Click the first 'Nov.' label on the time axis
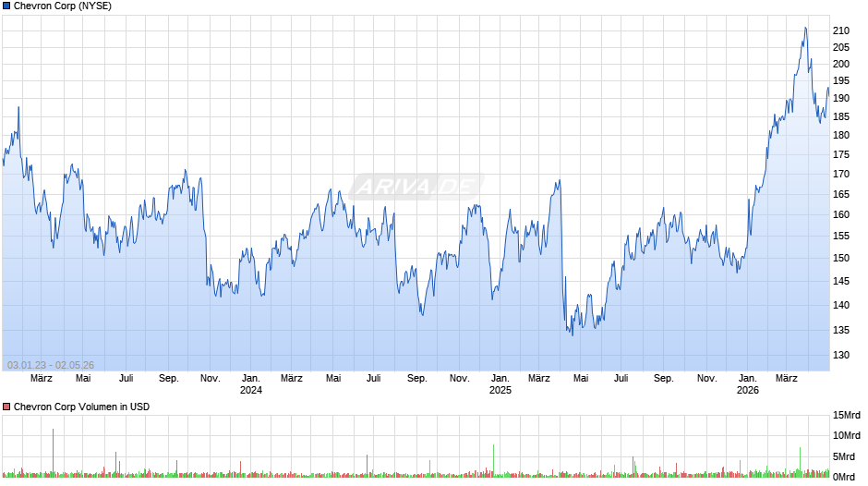This screenshot has height=486, width=868. (x=210, y=378)
